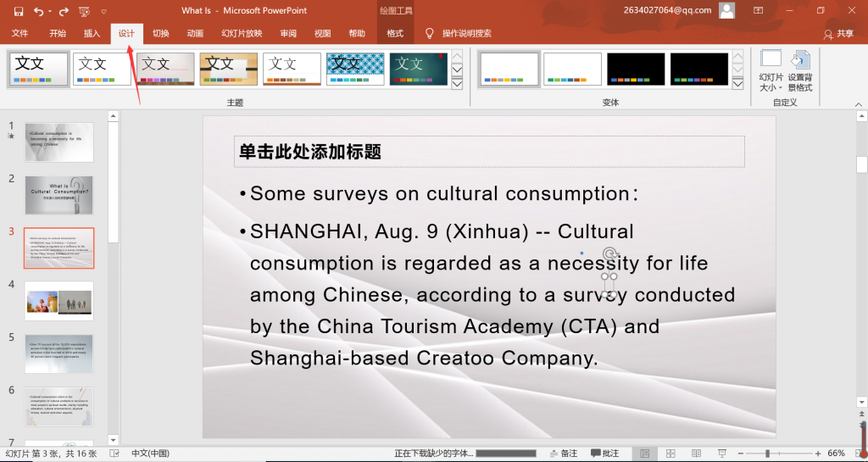This screenshot has height=462, width=868.
Task: Apply the third theme with purple accents
Action: coord(165,70)
